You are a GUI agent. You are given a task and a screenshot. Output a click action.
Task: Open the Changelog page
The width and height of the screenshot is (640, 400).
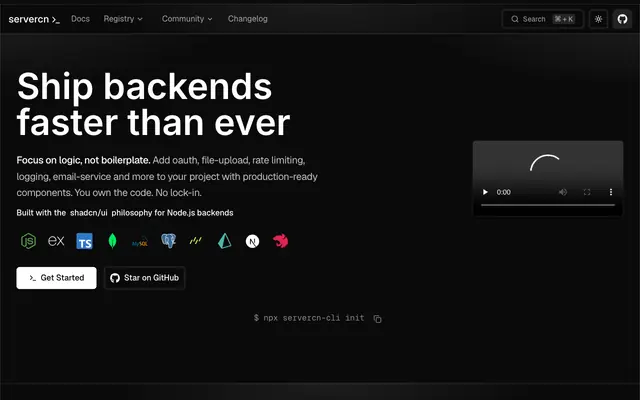[247, 19]
